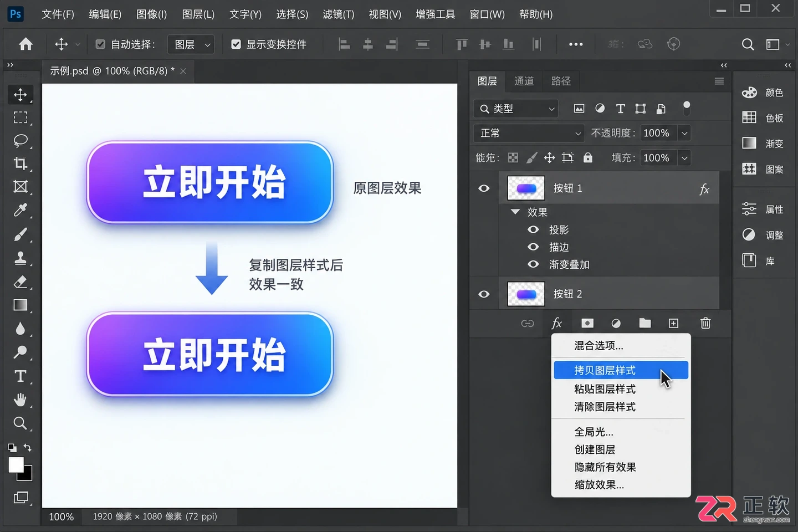Open the 颜色 panel
This screenshot has width=798, height=532.
(764, 93)
